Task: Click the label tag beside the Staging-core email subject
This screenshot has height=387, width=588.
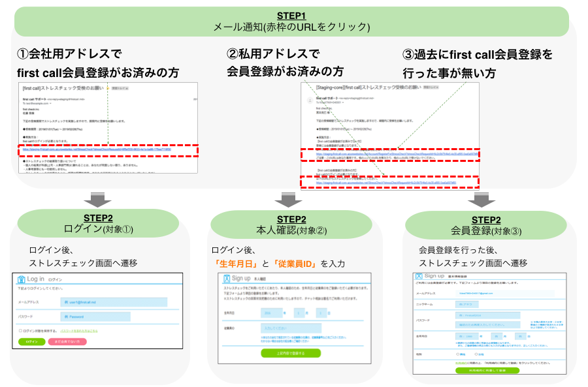Action: tap(431, 87)
